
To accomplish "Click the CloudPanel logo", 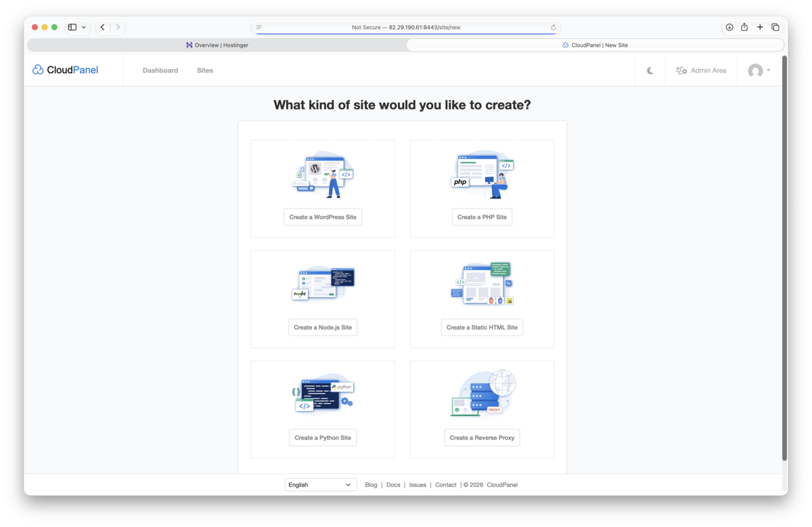I will (65, 70).
